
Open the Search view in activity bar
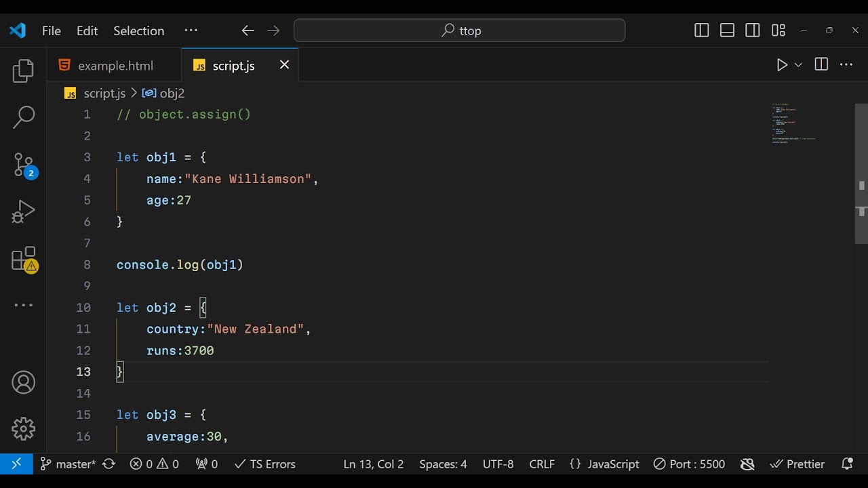pyautogui.click(x=23, y=117)
